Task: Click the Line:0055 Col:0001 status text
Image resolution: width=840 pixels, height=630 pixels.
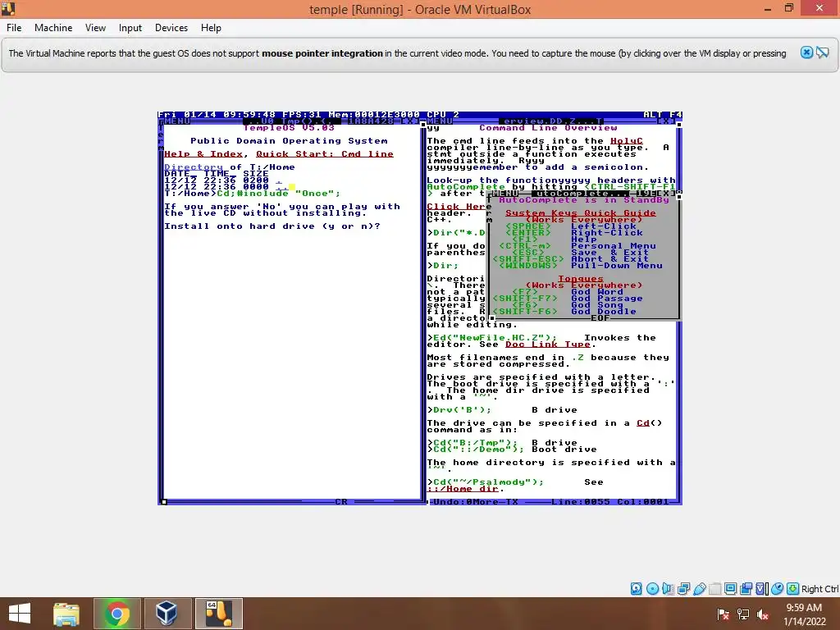Action: tap(610, 502)
